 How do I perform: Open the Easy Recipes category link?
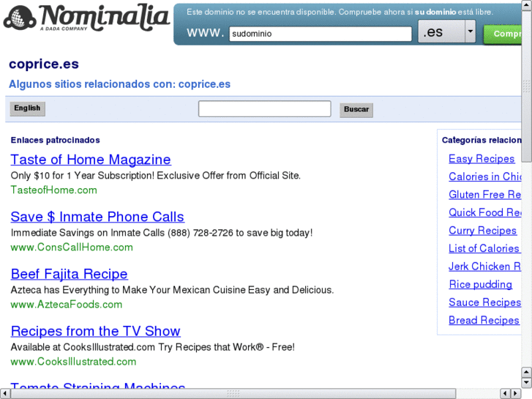click(482, 159)
